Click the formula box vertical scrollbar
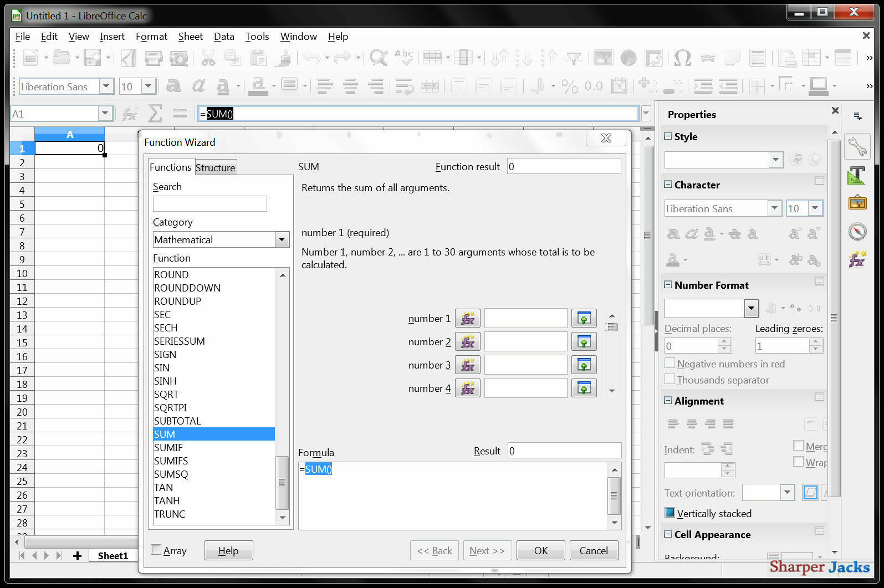Viewport: 884px width, 588px height. pos(614,496)
